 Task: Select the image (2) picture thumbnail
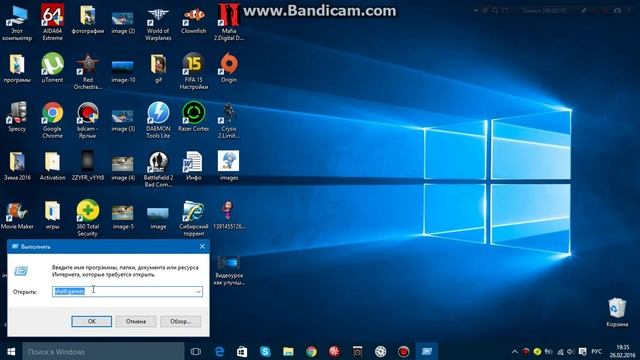click(123, 22)
